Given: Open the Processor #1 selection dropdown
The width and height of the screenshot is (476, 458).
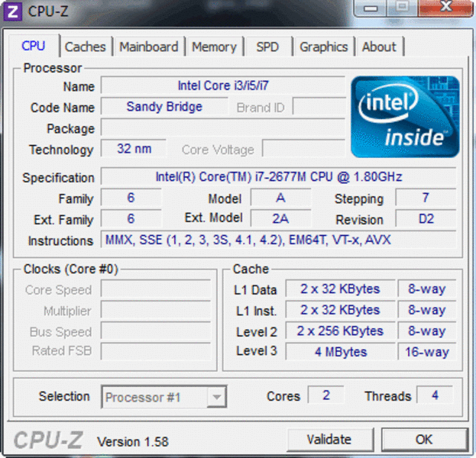Looking at the screenshot, I should [x=164, y=397].
